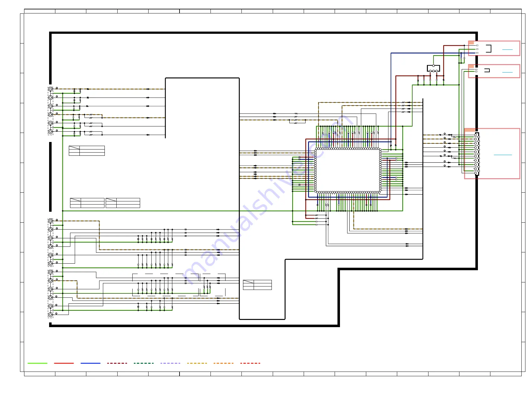Select the dashed dark-red legend line
Image resolution: width=532 pixels, height=395 pixels.
pyautogui.click(x=117, y=363)
